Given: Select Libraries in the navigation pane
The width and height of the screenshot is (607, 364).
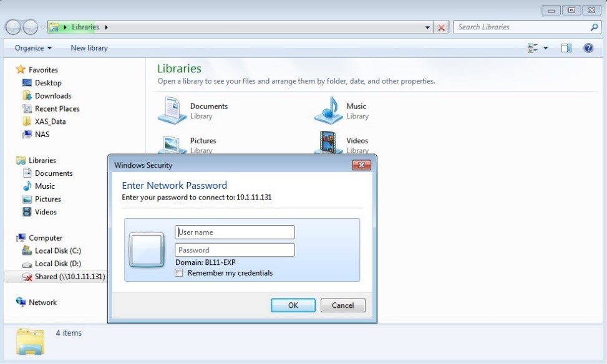Looking at the screenshot, I should pos(42,160).
